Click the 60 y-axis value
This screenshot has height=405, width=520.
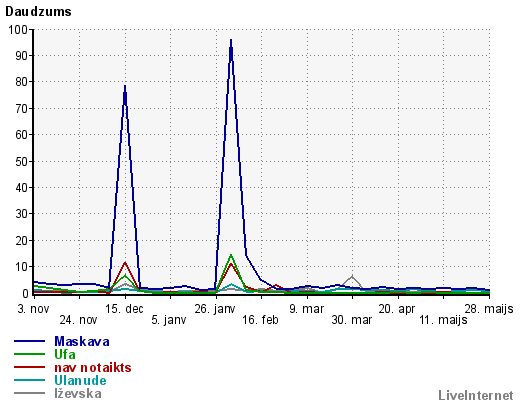(x=21, y=135)
